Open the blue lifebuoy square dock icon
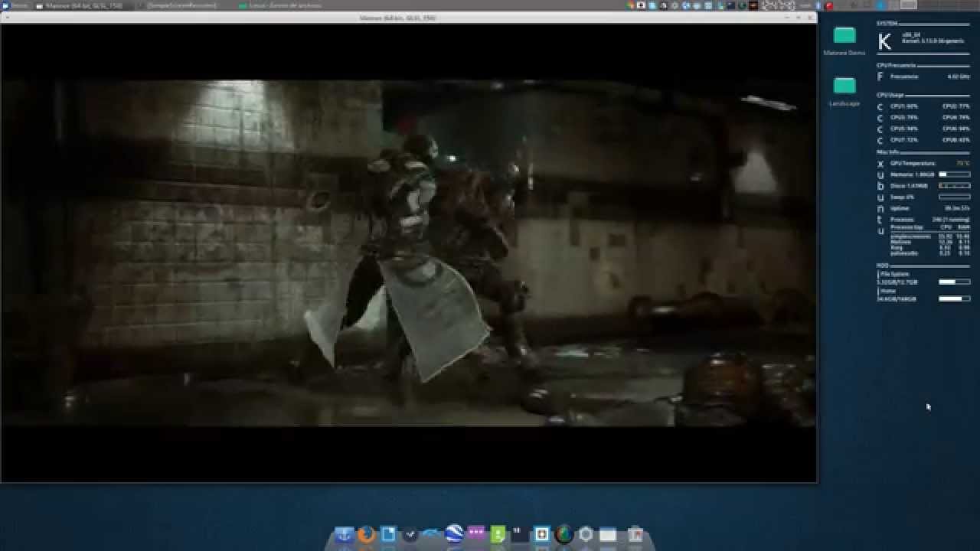The width and height of the screenshot is (980, 551). pyautogui.click(x=542, y=534)
